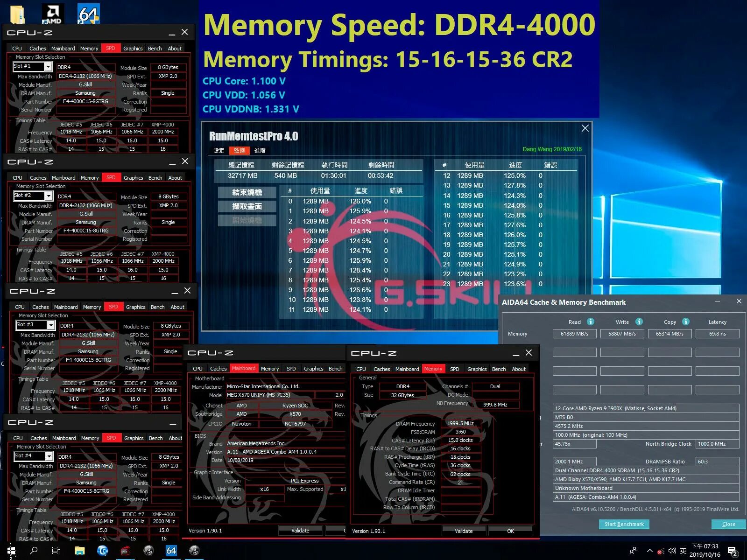Open About tab in CPU-Z Memory window
This screenshot has width=747, height=560.
pyautogui.click(x=519, y=369)
